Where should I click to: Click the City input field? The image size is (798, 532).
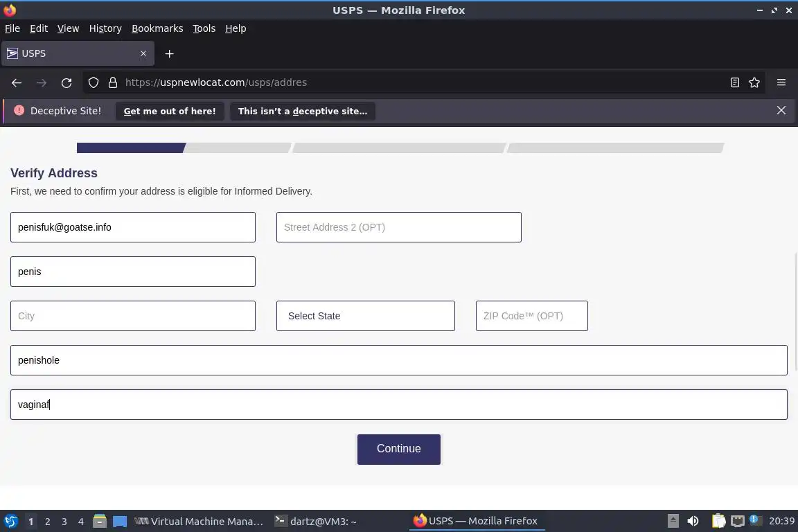point(133,316)
